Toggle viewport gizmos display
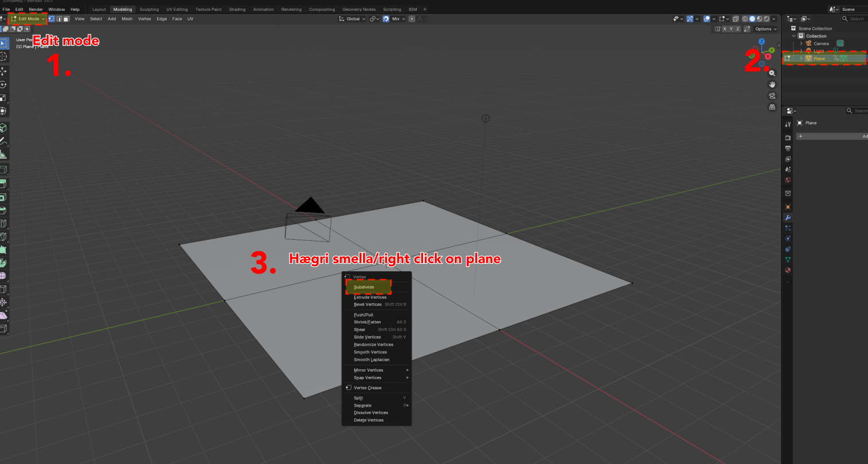The height and width of the screenshot is (464, 868). tap(690, 19)
